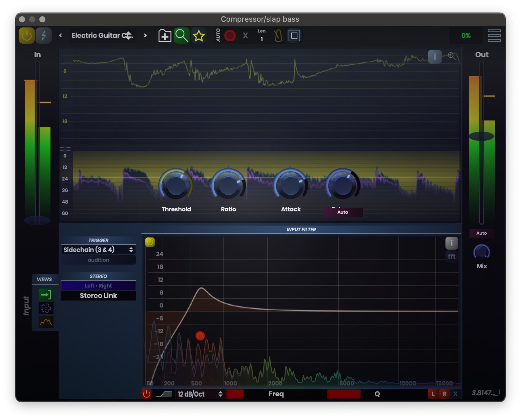Viewport: 521px width, 420px height.
Task: Toggle the Input Filter power button
Action: 150,242
